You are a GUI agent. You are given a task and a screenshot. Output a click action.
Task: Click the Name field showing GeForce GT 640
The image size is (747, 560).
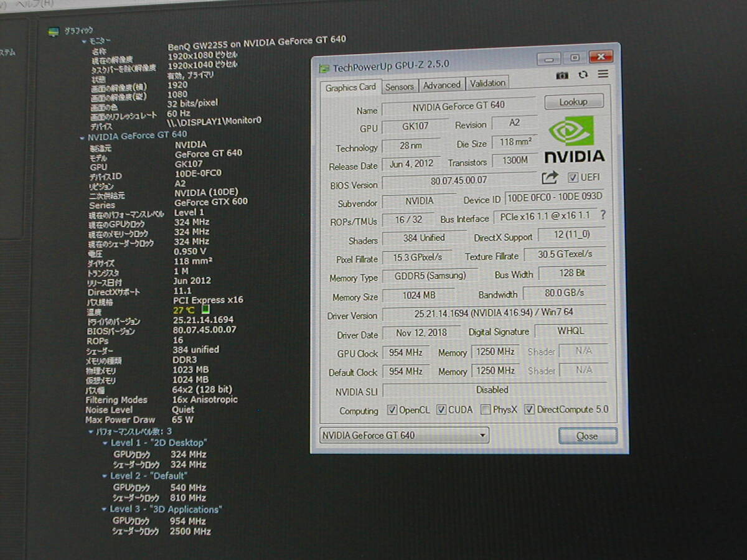coord(458,106)
